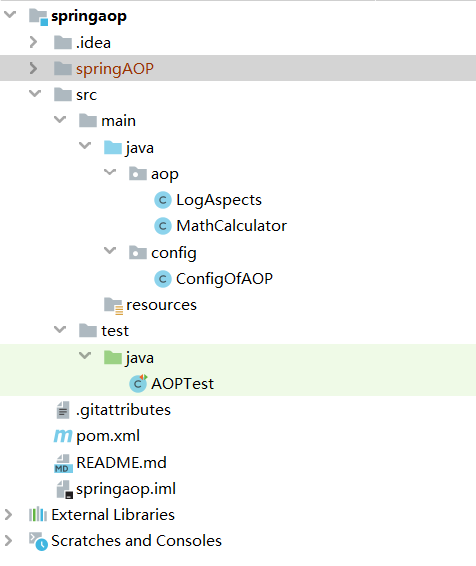
Task: Collapse the aop package
Action: click(110, 173)
